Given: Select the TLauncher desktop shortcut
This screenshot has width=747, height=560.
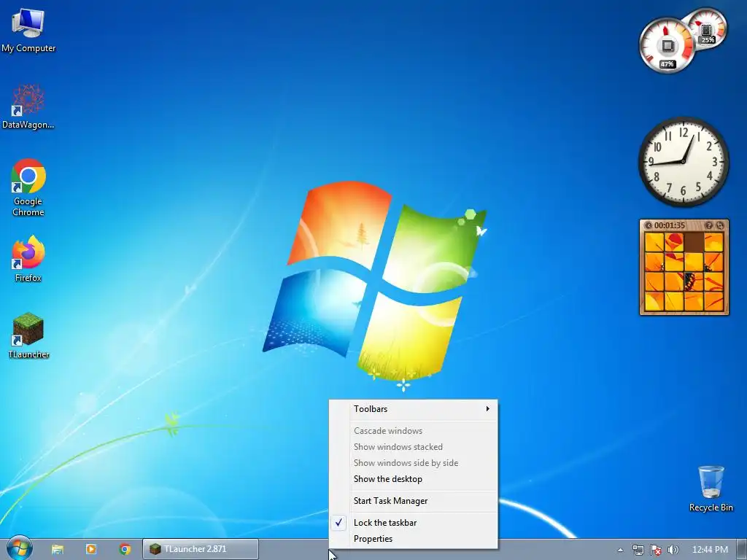Looking at the screenshot, I should [28, 335].
